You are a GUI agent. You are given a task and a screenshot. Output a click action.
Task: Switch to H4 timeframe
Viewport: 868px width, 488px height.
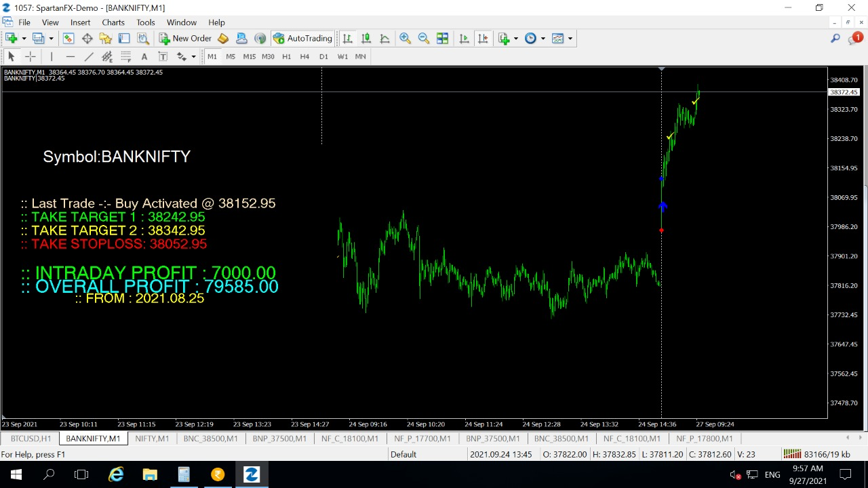pos(304,56)
